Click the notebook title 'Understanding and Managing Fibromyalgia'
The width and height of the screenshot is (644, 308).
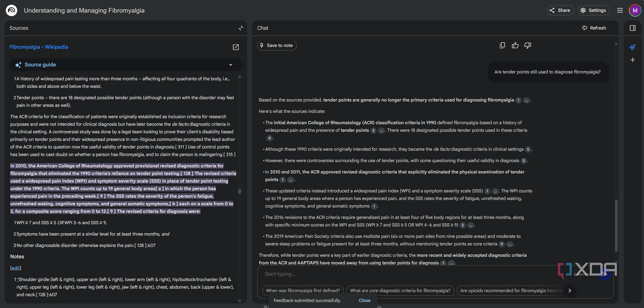(84, 10)
